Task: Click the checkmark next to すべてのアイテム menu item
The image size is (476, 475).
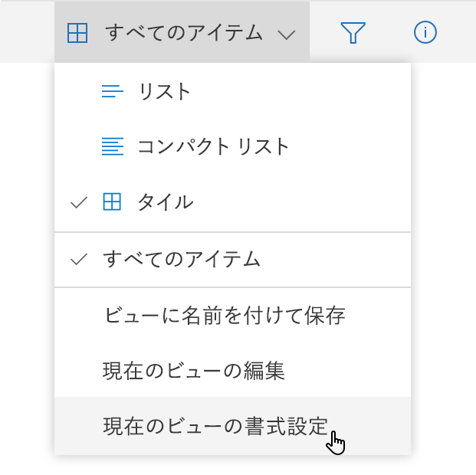Action: [x=79, y=259]
